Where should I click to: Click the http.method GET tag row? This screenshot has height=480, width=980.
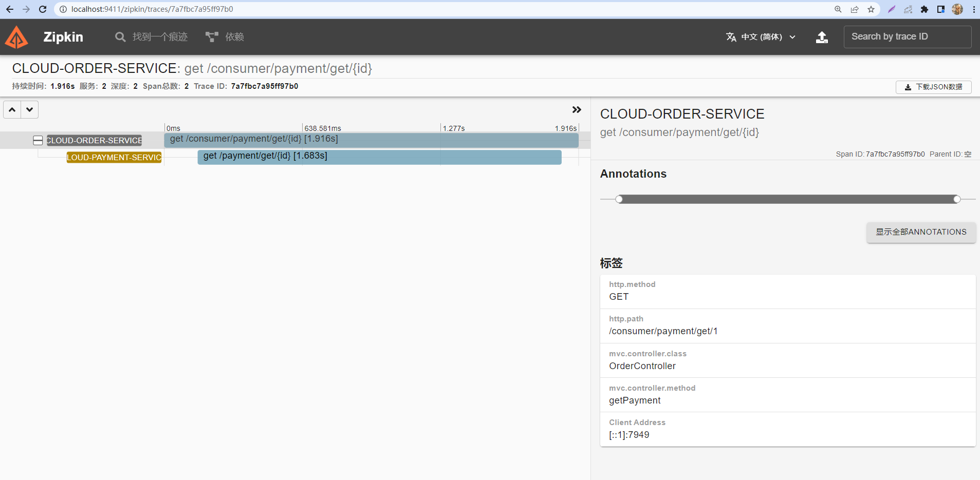click(x=788, y=292)
